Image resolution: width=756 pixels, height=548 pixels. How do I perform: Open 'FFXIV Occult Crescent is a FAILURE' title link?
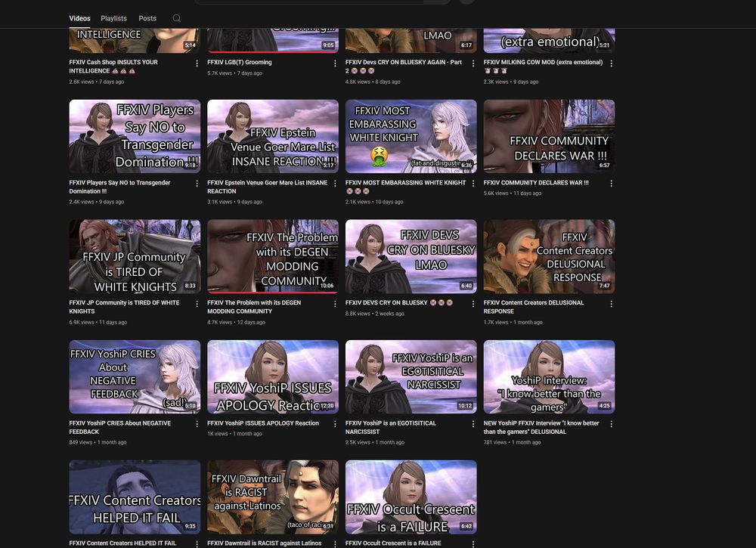pos(393,543)
